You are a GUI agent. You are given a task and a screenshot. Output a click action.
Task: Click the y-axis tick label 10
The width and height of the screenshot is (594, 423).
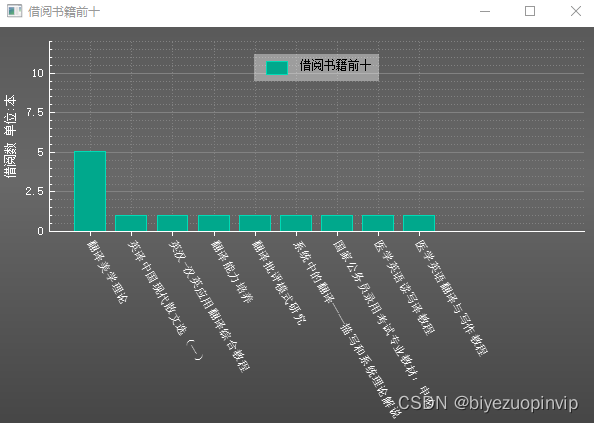point(38,73)
